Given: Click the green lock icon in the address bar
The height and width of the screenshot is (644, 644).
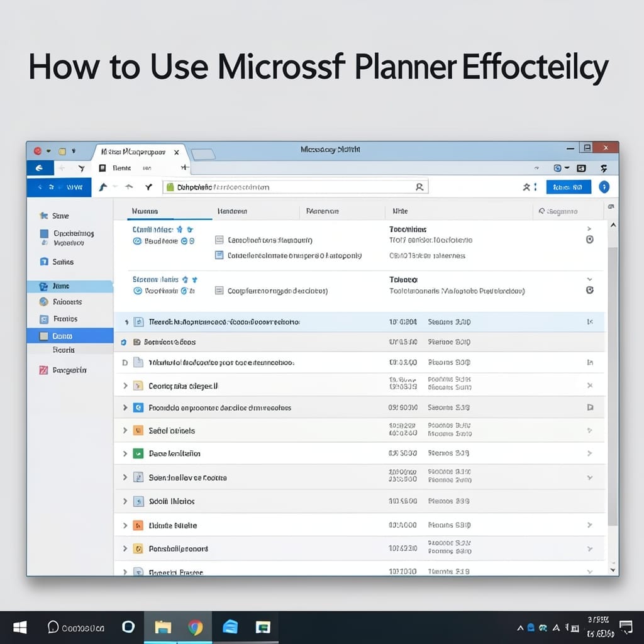Looking at the screenshot, I should pos(170,187).
